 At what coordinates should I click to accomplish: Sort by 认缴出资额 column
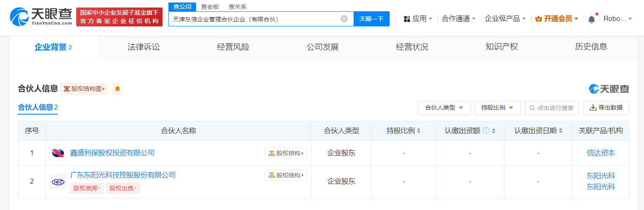[x=494, y=131]
